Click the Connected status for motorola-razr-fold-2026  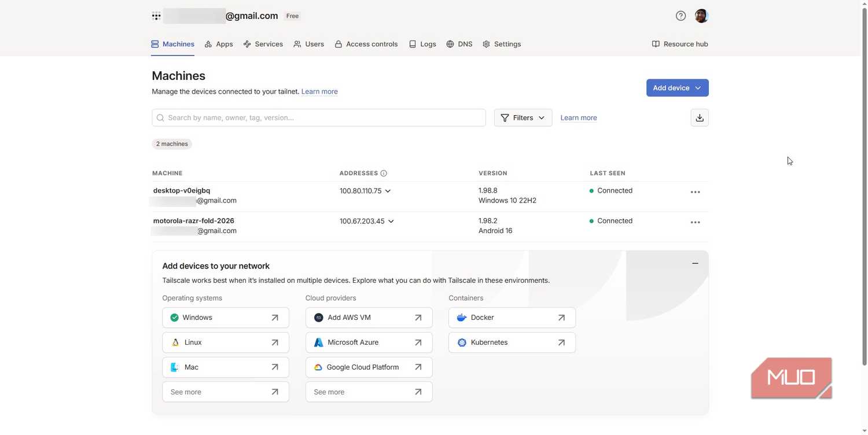point(611,220)
